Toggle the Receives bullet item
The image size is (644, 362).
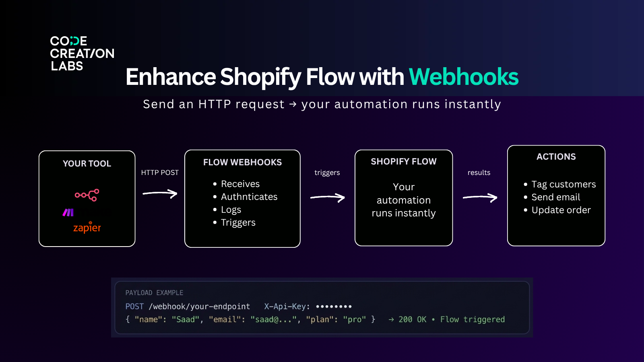tap(240, 184)
